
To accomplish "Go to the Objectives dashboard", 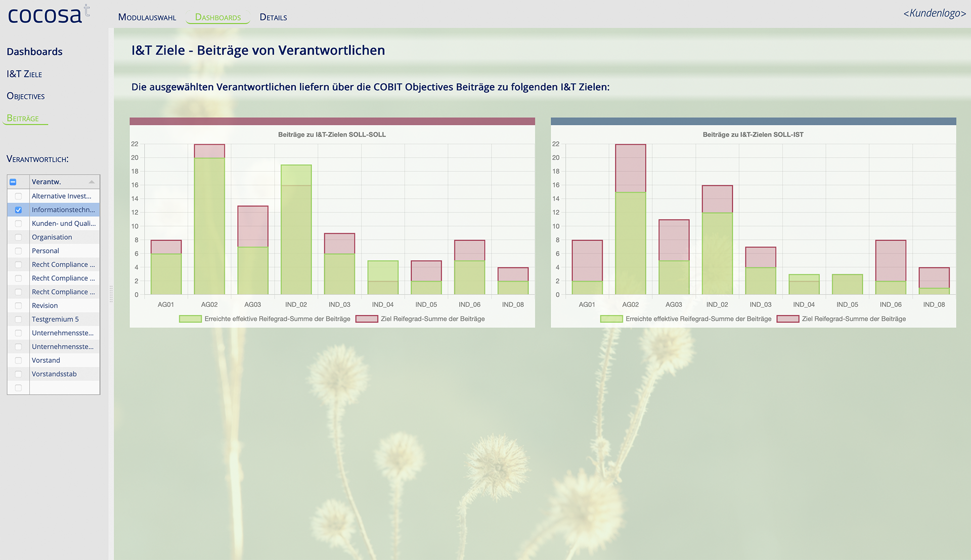I will [26, 96].
